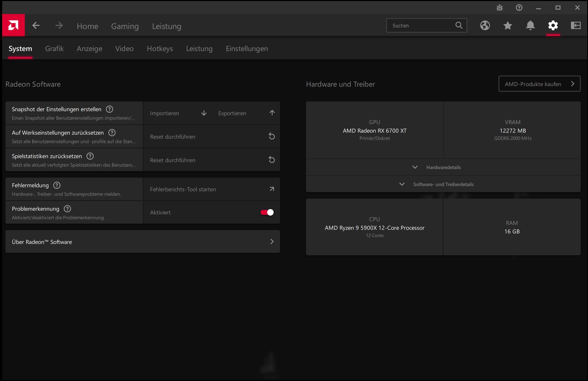Show help for Spielstatistiken zurücksetzen
This screenshot has height=381, width=588.
click(90, 156)
